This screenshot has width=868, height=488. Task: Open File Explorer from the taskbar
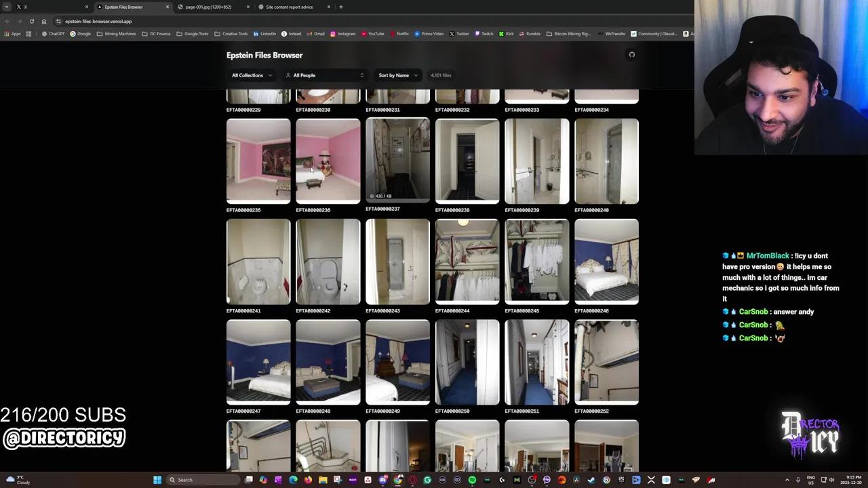pos(323,480)
